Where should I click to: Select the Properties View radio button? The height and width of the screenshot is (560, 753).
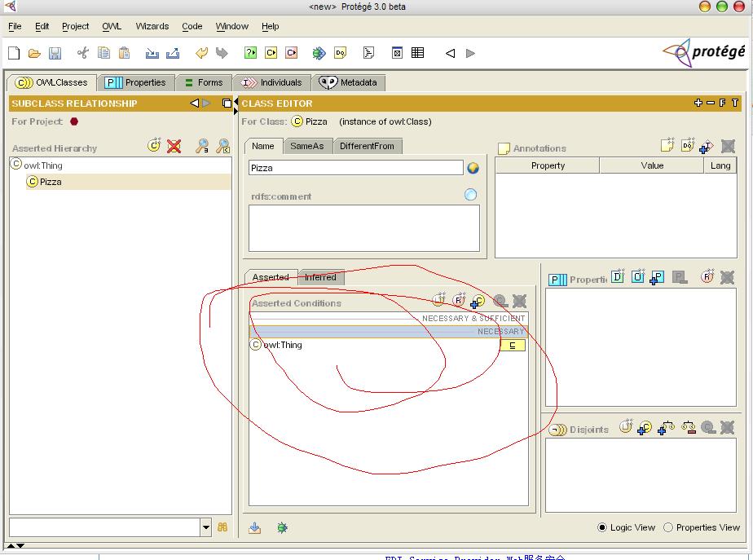tap(668, 527)
